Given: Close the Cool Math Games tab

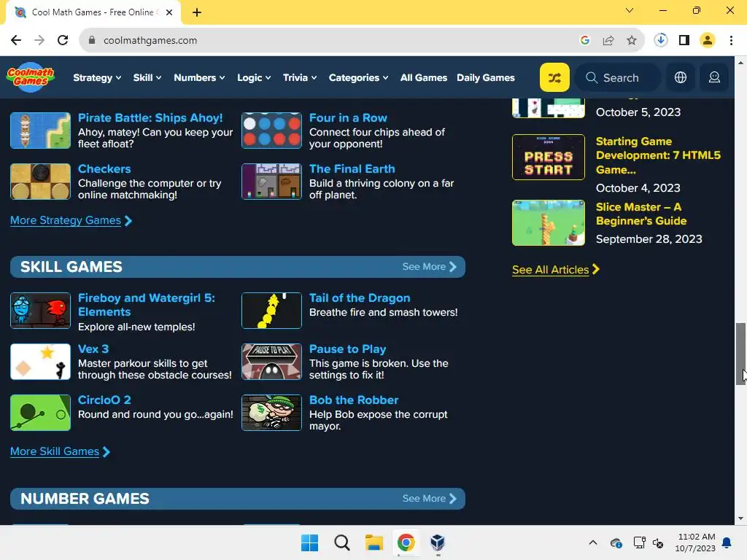Looking at the screenshot, I should point(169,12).
